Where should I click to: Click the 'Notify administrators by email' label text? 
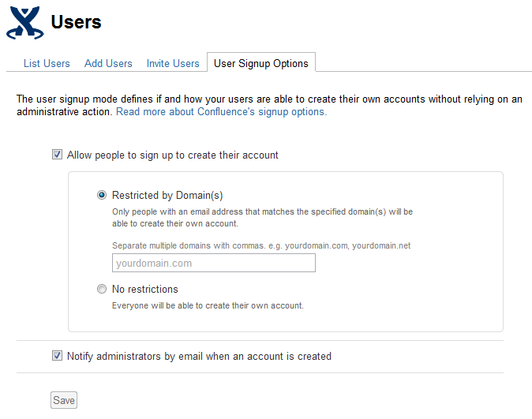coord(199,356)
